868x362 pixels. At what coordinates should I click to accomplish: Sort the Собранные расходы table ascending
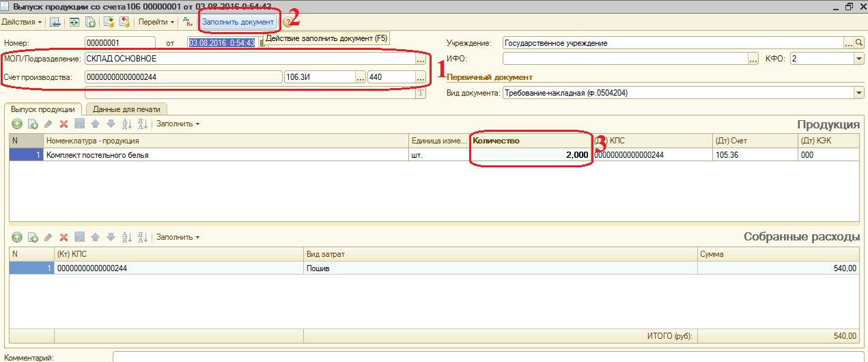click(x=126, y=237)
